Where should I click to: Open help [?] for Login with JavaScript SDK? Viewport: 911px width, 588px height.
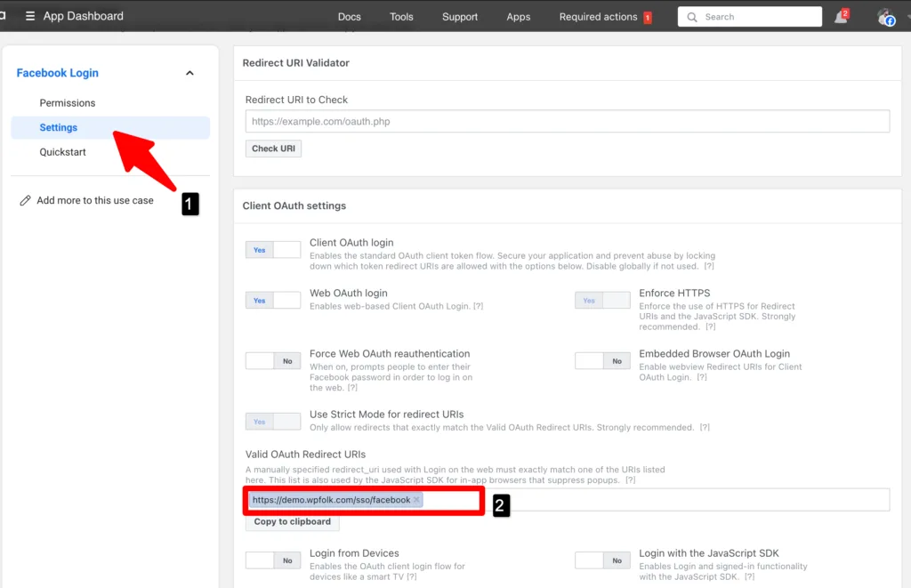(749, 577)
